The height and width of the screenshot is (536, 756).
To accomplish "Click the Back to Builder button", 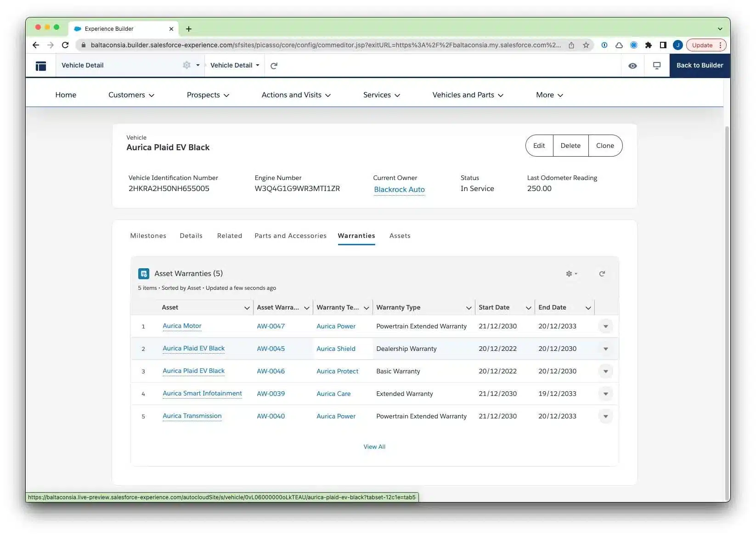I will click(699, 65).
